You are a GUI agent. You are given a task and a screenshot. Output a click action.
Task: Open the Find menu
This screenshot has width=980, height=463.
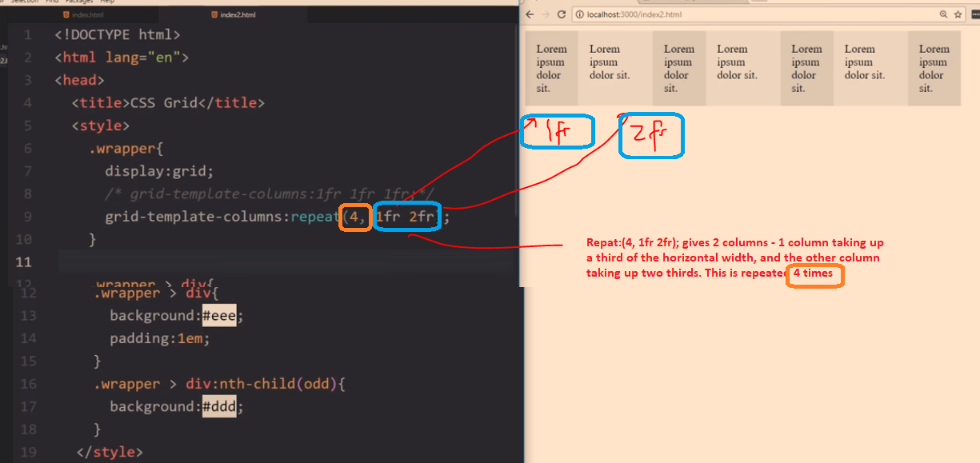[51, 2]
